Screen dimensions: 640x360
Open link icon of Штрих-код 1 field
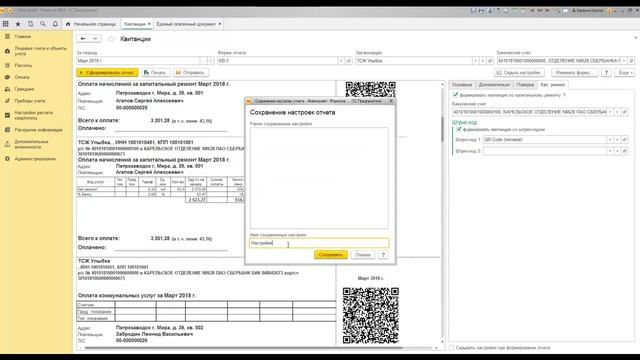[x=624, y=140]
